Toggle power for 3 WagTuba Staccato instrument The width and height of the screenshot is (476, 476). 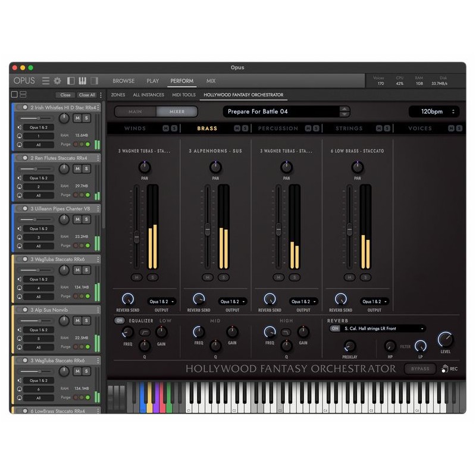(24, 259)
